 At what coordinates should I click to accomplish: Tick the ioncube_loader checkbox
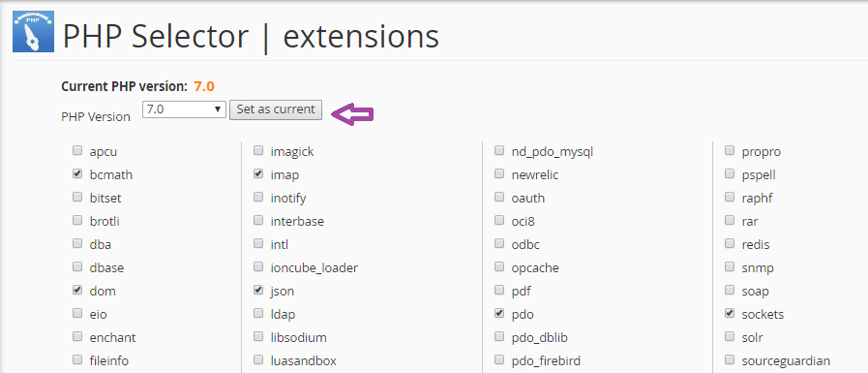click(x=258, y=266)
